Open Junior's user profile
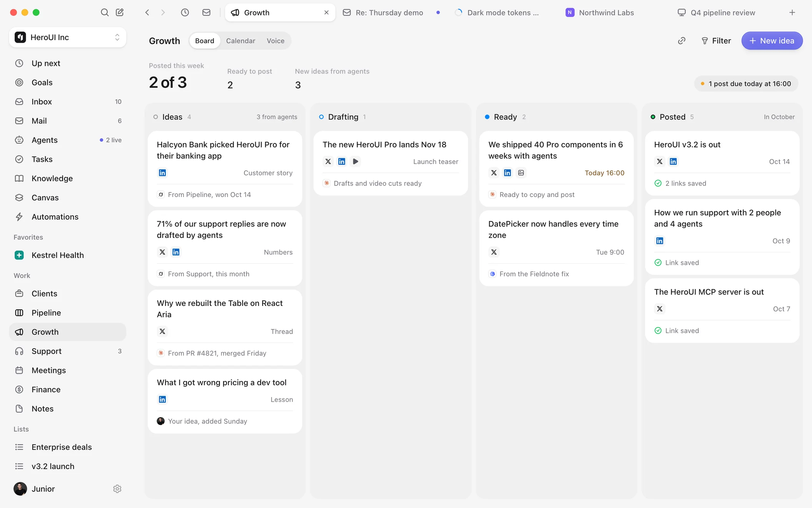Screen dimensions: 812x508 [35, 489]
